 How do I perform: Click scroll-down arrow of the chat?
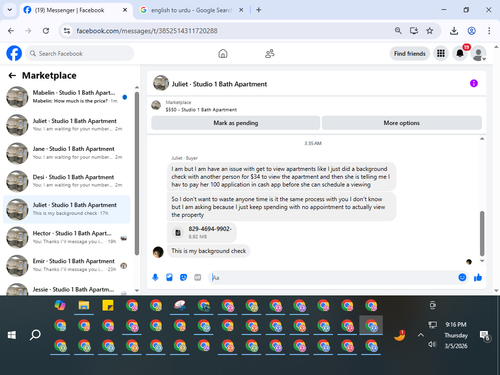tap(482, 261)
